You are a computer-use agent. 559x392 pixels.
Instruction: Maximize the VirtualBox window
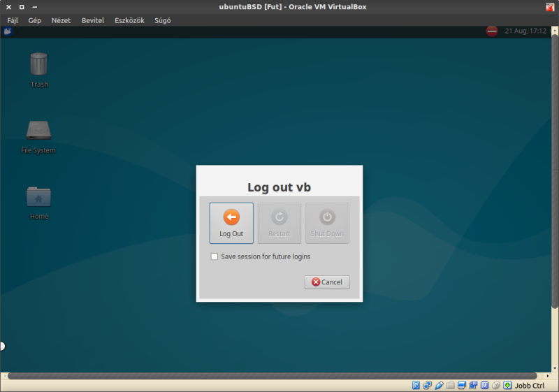pos(22,7)
